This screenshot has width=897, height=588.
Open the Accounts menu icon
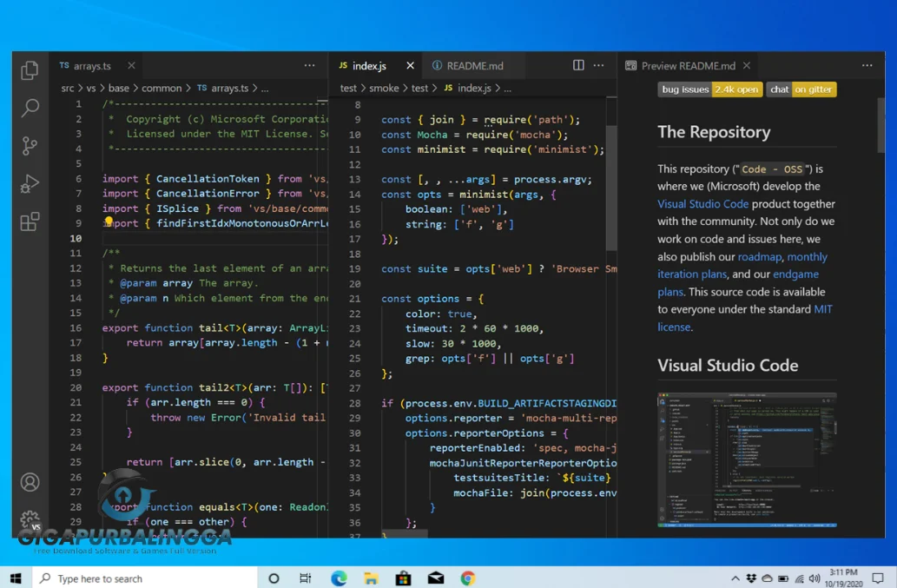(x=30, y=482)
